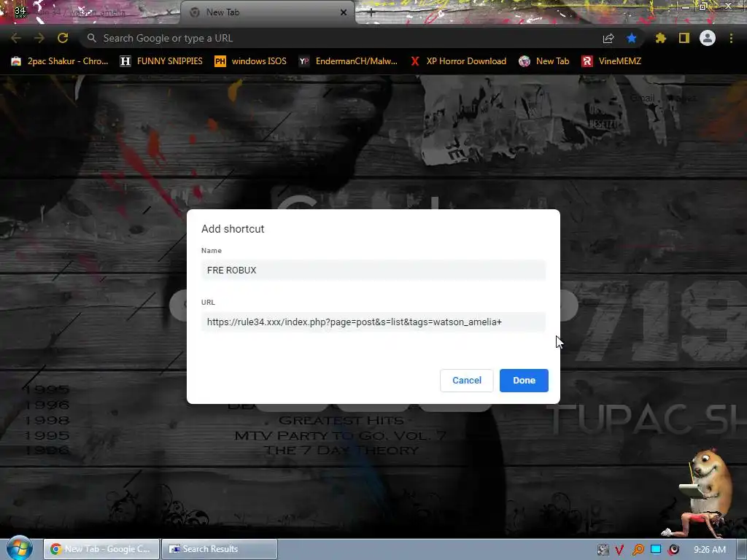This screenshot has width=747, height=560.
Task: Click the taskbar clock showing 9:26 AM
Action: (x=710, y=550)
